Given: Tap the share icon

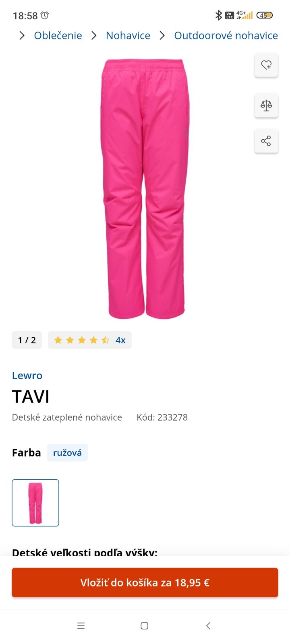Looking at the screenshot, I should click(x=266, y=141).
